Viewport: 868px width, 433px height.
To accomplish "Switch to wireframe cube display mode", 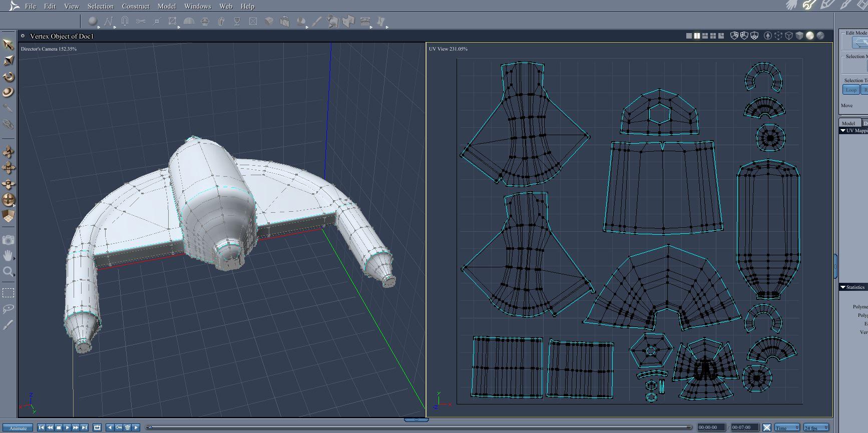I will (789, 36).
